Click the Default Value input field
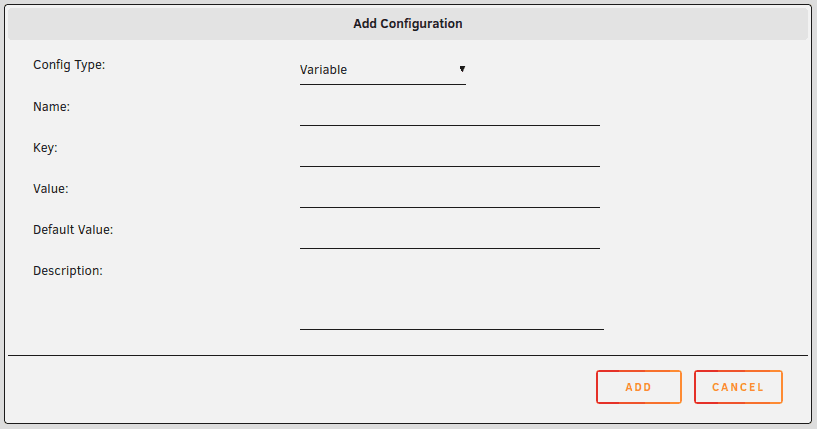This screenshot has height=429, width=817. coord(449,236)
